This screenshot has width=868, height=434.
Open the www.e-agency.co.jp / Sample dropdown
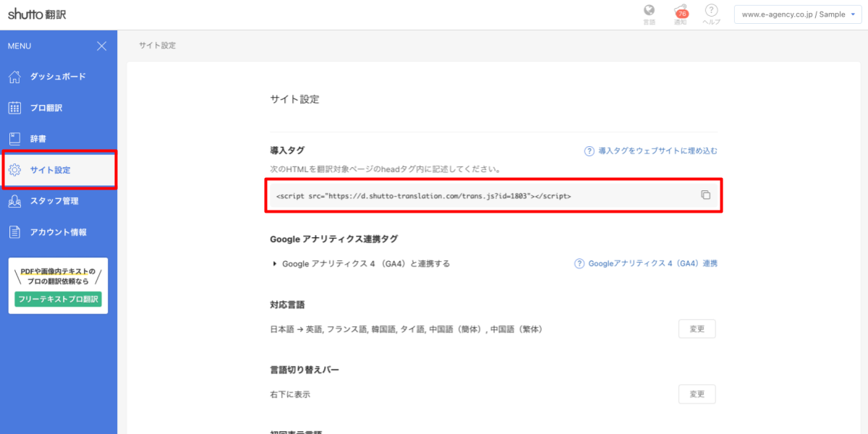[x=796, y=14]
